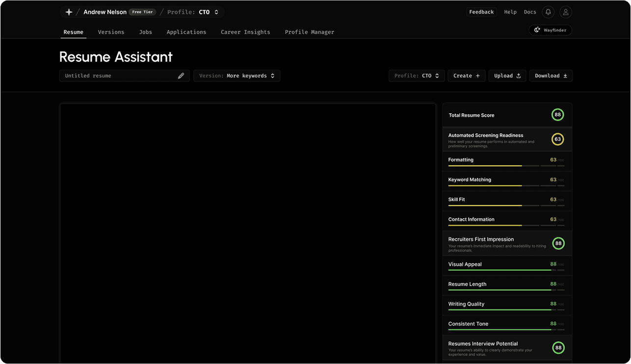Click the Total Resume Score ring
This screenshot has width=631, height=364.
pos(557,115)
